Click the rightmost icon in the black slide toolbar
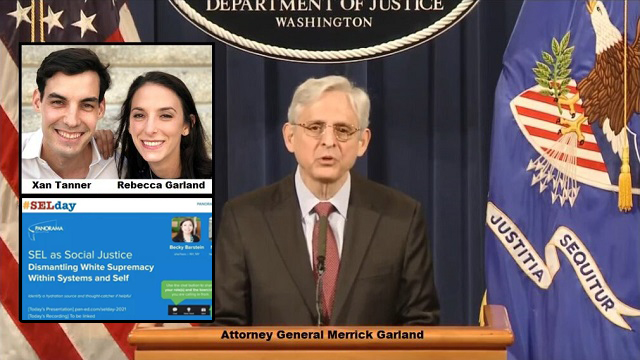 (203, 310)
